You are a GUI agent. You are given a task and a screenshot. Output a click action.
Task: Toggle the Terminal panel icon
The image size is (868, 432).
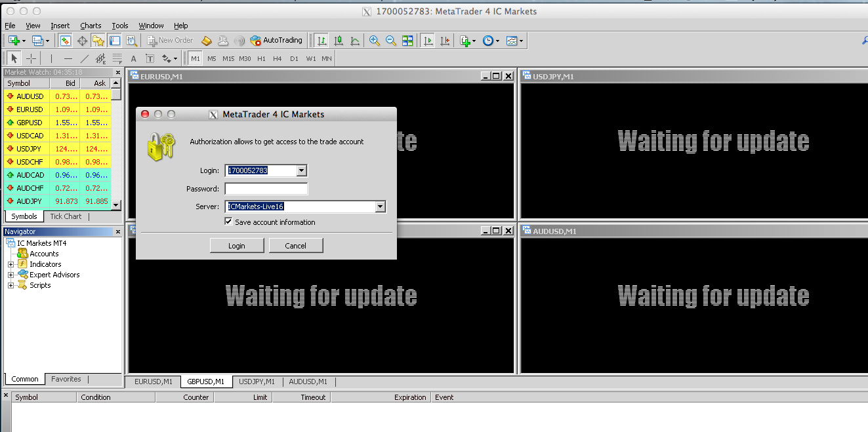point(115,41)
